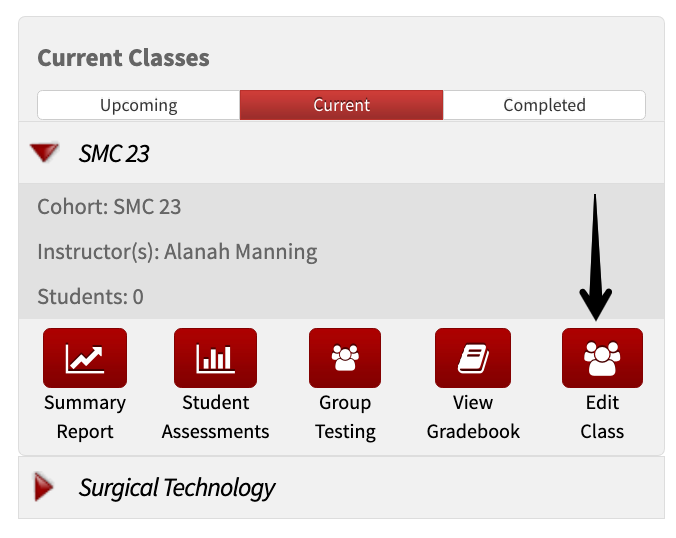Click the Student Assessments text label

pyautogui.click(x=216, y=417)
